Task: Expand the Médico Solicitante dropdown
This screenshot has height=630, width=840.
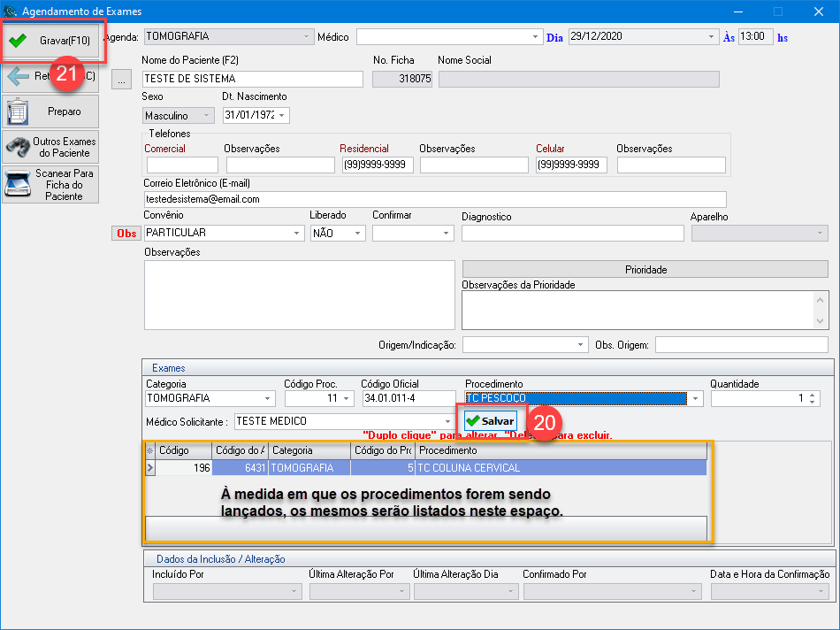Action: click(x=448, y=421)
